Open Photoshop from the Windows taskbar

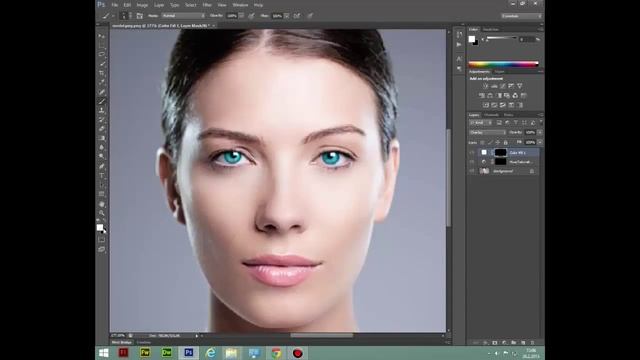coord(189,353)
